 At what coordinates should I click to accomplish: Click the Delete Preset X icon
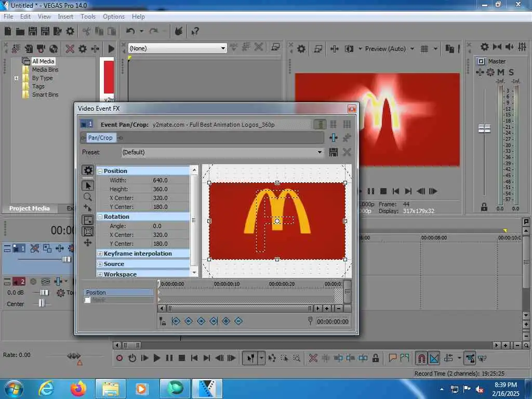[x=347, y=152]
